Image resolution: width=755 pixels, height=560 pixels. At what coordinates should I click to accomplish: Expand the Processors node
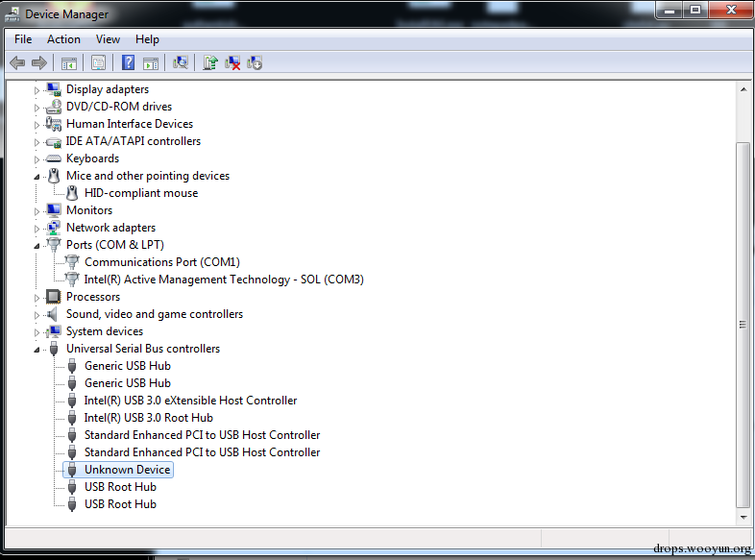tap(37, 298)
